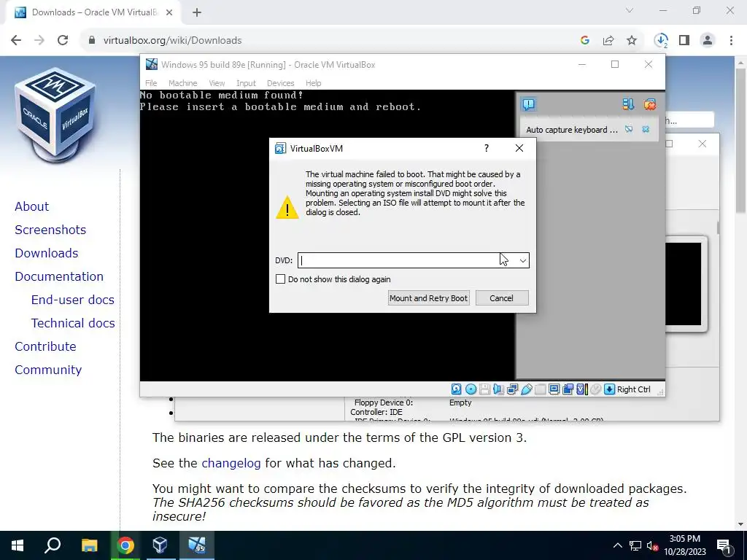This screenshot has height=560, width=747.
Task: Open the Devices menu
Action: [x=281, y=83]
